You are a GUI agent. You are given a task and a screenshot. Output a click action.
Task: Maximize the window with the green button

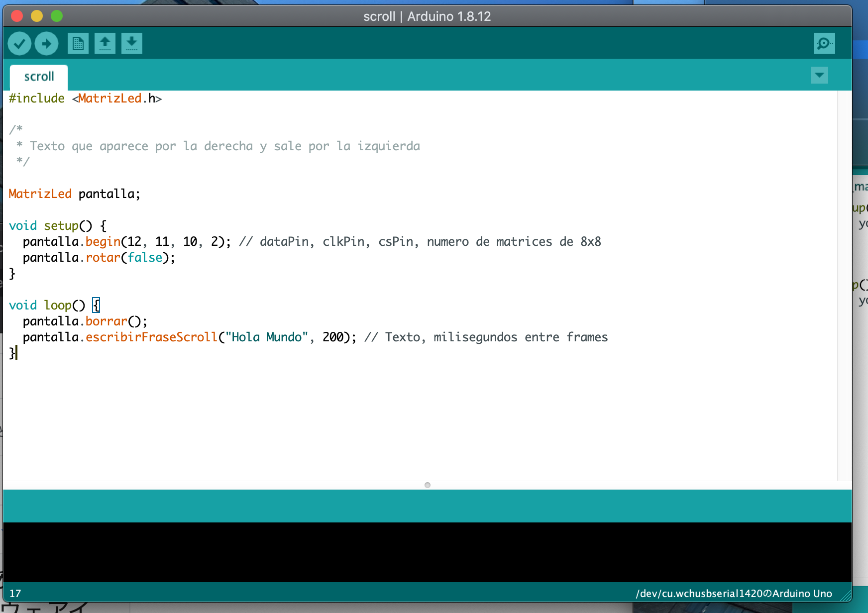[x=57, y=16]
